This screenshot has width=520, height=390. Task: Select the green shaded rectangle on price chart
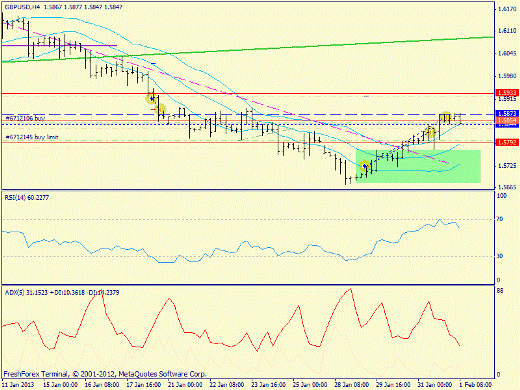click(x=418, y=166)
